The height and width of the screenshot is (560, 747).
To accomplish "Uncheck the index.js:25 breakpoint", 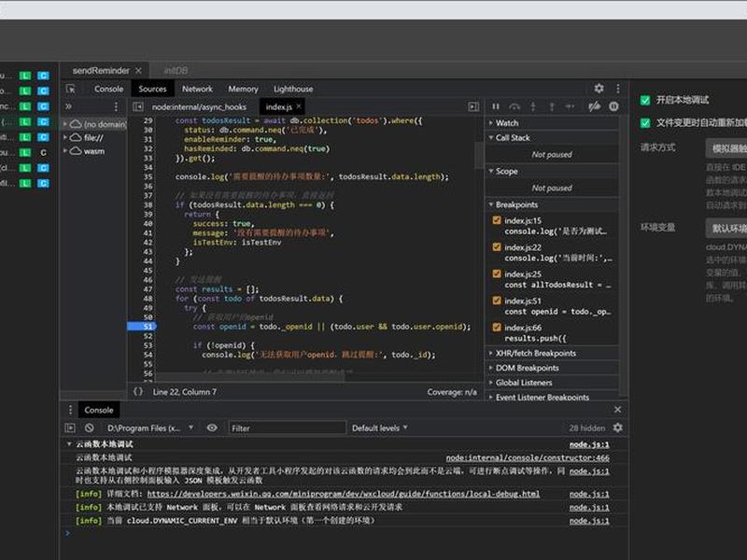I will [x=497, y=273].
